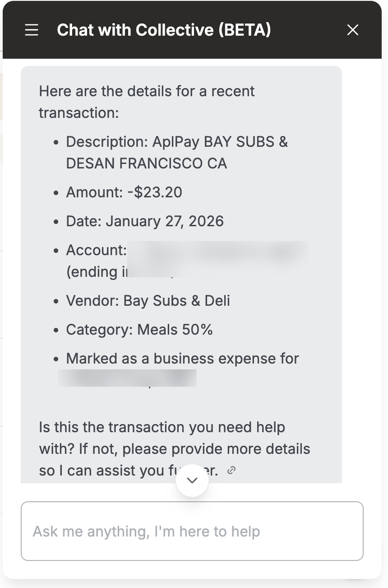Close the Chat with Collective panel
Viewport: 388px width, 588px height.
tap(352, 30)
